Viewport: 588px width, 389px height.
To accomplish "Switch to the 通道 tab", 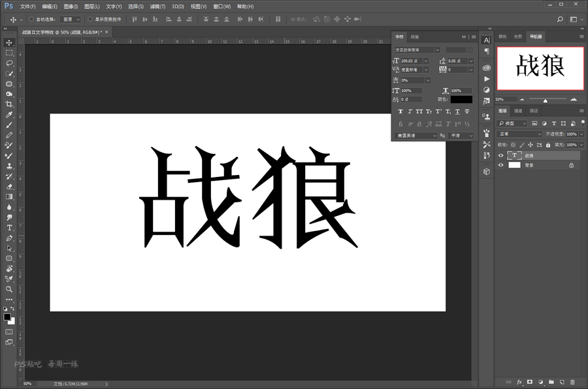I will point(518,110).
